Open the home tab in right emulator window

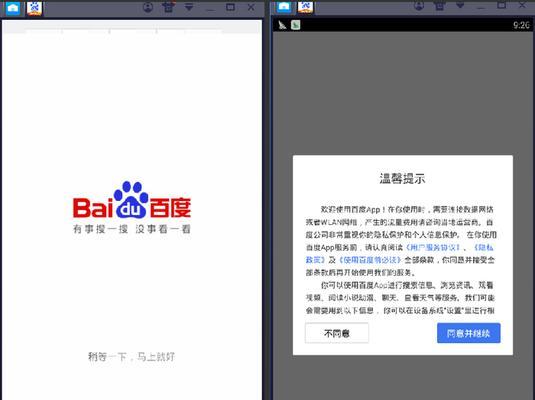coord(284,7)
